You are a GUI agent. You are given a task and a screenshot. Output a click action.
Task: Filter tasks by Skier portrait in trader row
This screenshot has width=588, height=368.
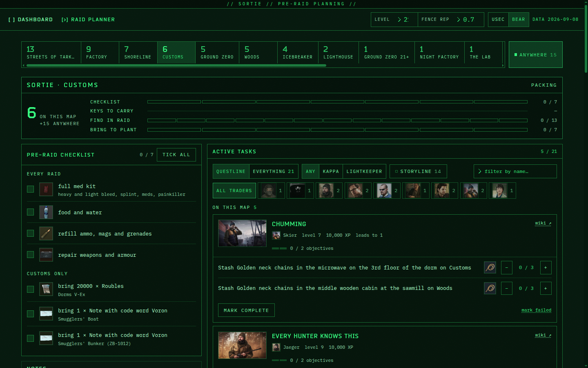[x=474, y=191]
